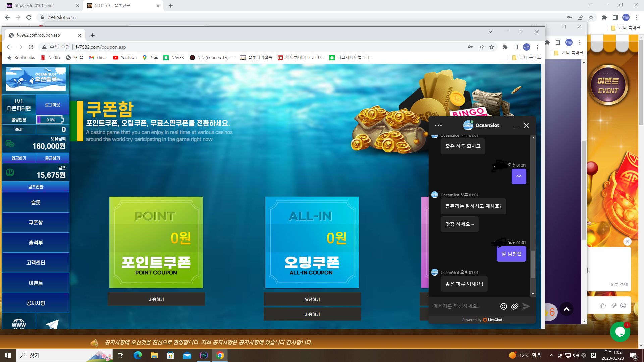Open the chat options three-dot menu
This screenshot has width=644, height=362.
click(438, 125)
